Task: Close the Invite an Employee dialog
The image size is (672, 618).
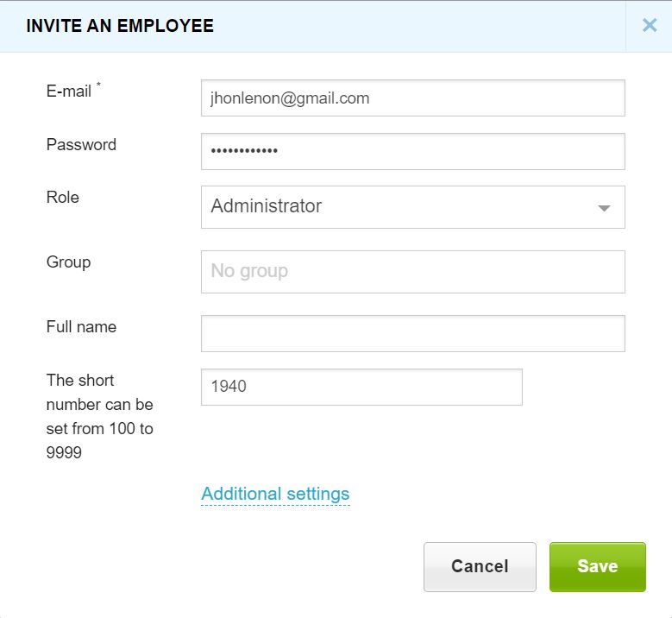Action: click(x=650, y=25)
